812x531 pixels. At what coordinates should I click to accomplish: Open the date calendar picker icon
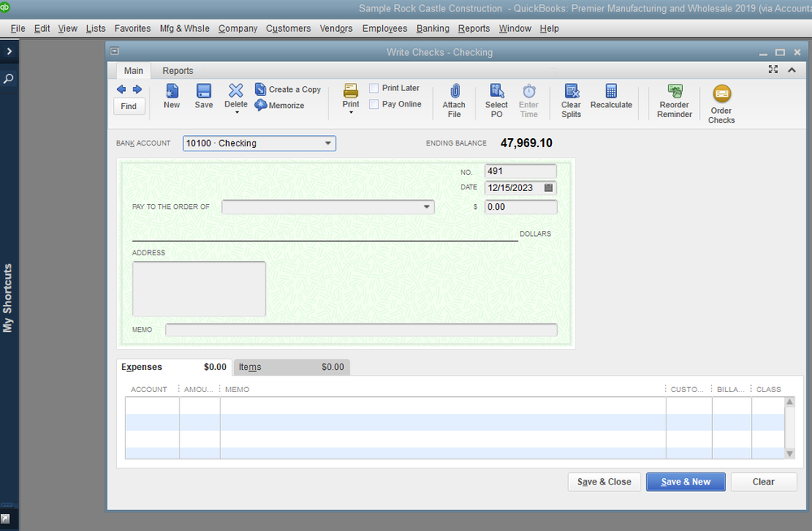[x=549, y=188]
